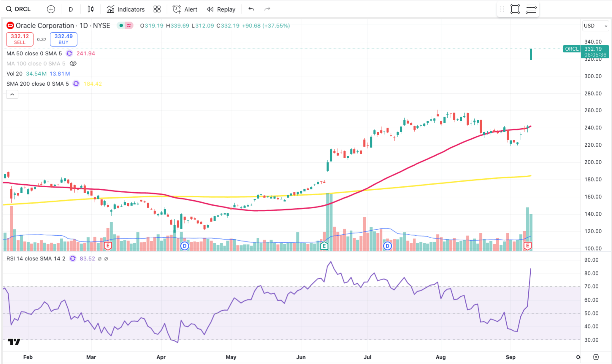Click the RSI refresh status icon
The image size is (612, 364).
pyautogui.click(x=72, y=258)
